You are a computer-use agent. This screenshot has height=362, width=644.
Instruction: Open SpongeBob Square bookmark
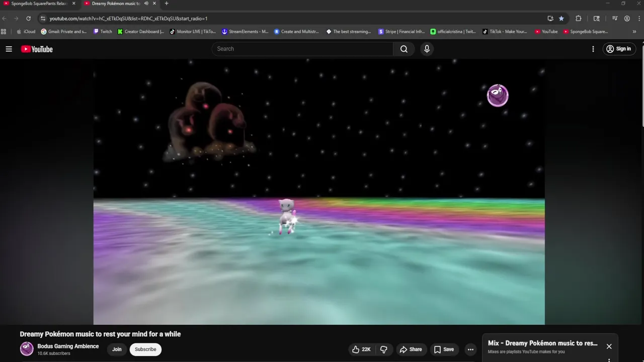point(586,32)
